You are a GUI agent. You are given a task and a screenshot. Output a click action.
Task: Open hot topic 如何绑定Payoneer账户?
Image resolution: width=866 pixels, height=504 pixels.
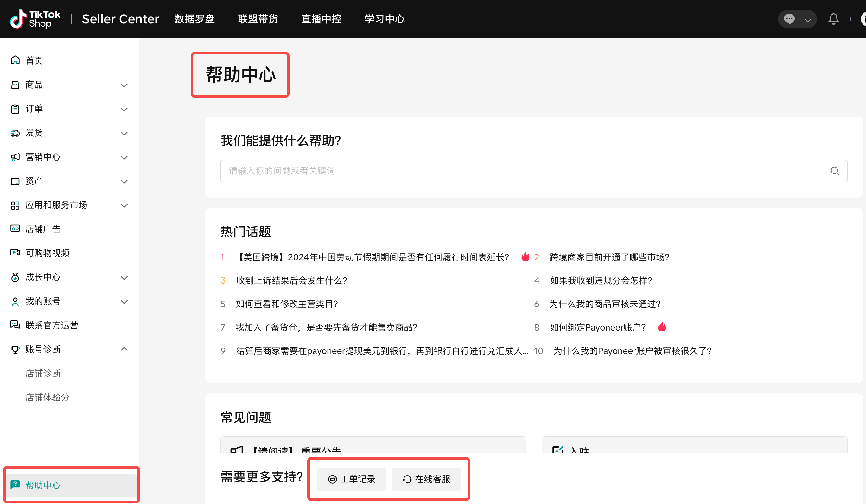point(597,327)
